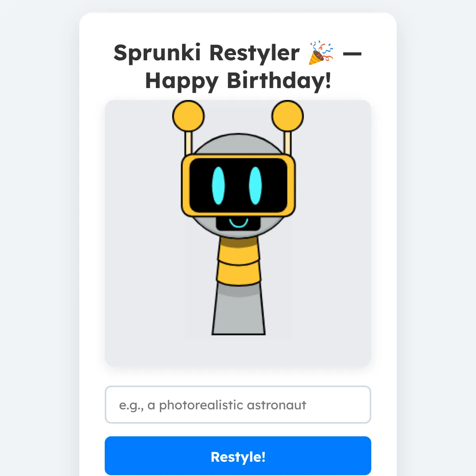Click the Happy Birthday! heading line

point(238,81)
